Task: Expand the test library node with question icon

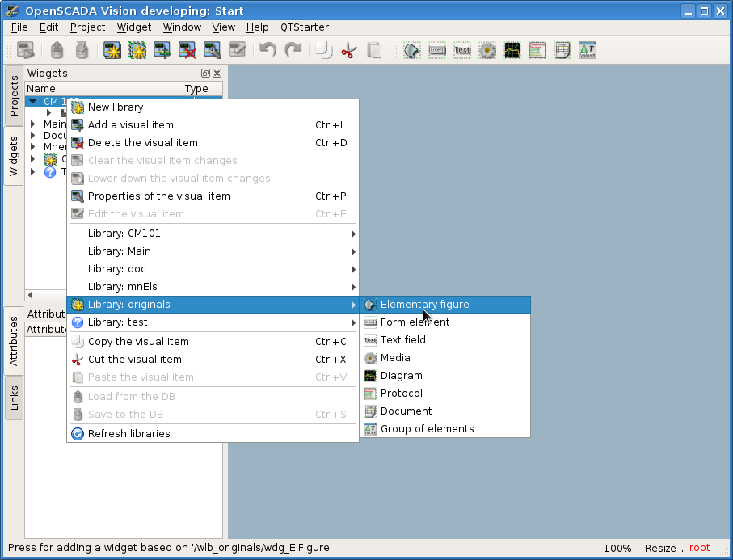Action: coord(32,171)
